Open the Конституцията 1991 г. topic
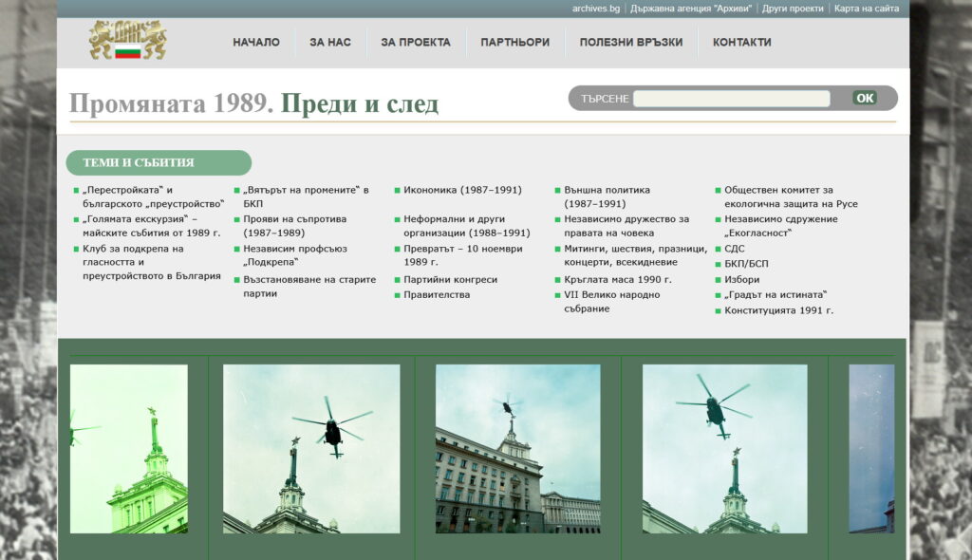972x560 pixels. 778,310
